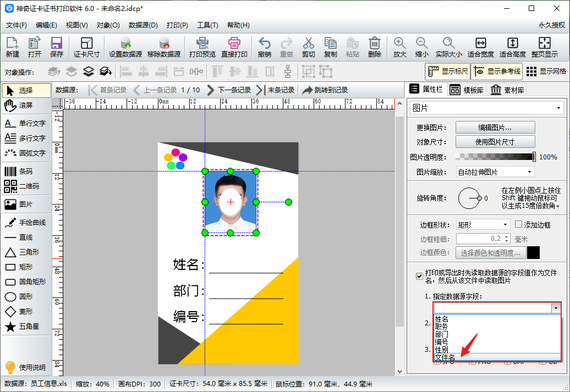Remove the data source via 移除数据源
Viewport: 570px width, 392px height.
click(x=164, y=47)
